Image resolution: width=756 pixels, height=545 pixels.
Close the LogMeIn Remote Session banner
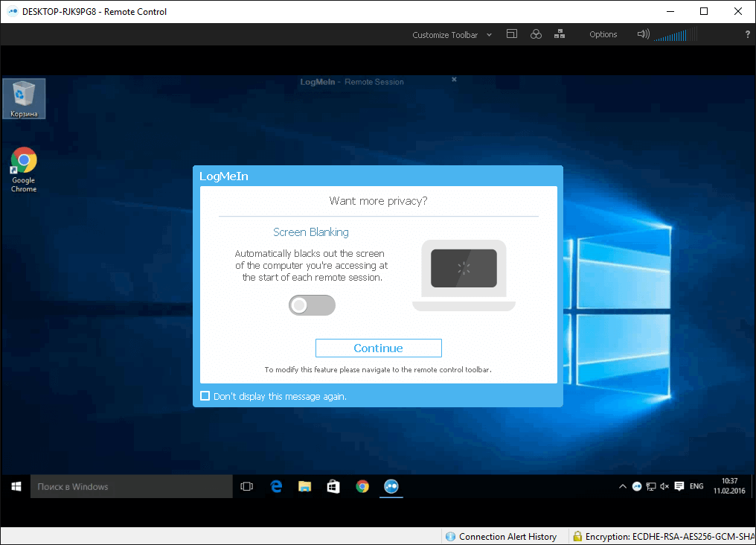(454, 79)
